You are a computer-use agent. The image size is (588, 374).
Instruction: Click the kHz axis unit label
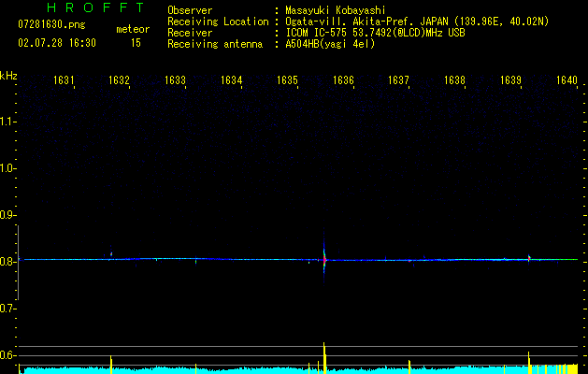[x=8, y=76]
